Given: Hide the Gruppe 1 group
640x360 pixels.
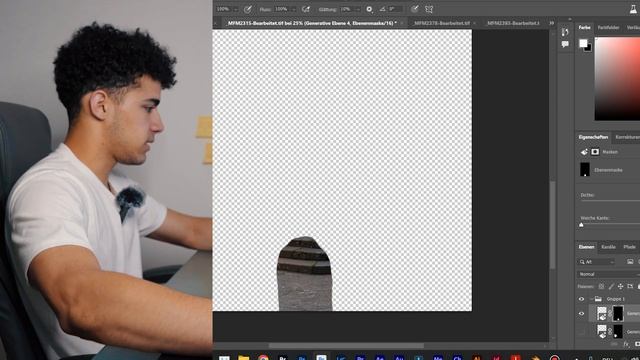Looking at the screenshot, I should click(x=581, y=299).
